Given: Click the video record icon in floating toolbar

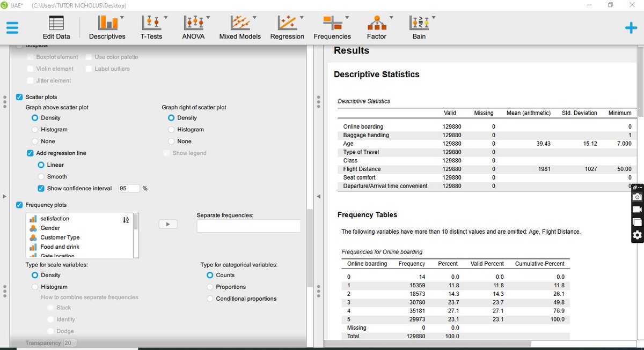Looking at the screenshot, I should (637, 209).
